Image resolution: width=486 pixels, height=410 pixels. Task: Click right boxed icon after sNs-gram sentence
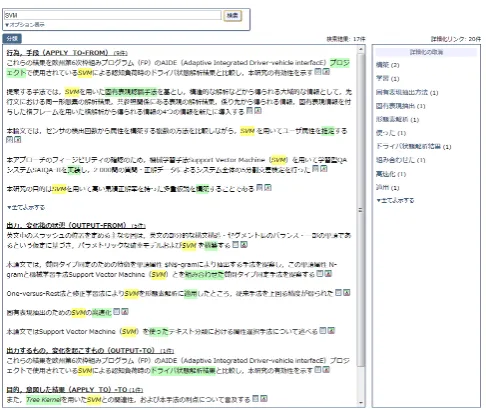tap(328, 274)
